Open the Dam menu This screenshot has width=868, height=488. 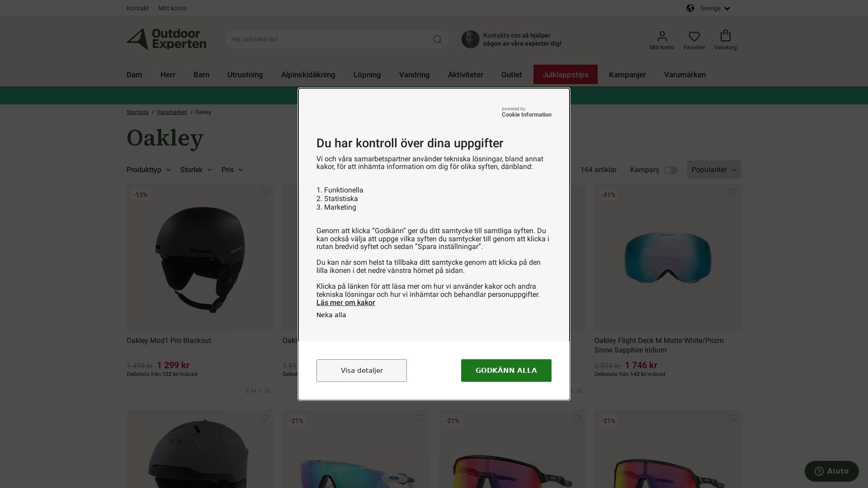tap(134, 75)
